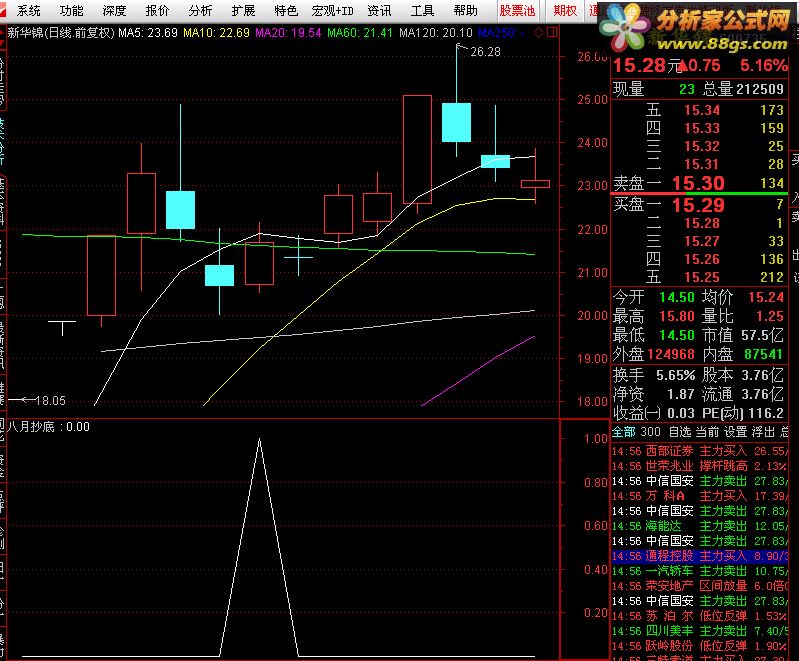The image size is (799, 661).
Task: Click the MA5: 23.69 indicator label
Action: [x=148, y=33]
